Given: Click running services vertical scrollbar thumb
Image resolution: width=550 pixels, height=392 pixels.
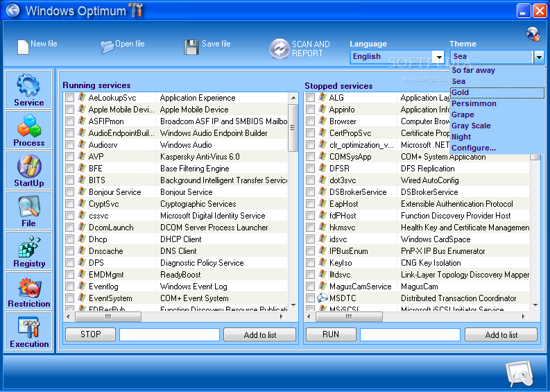Looking at the screenshot, I should point(293,128).
